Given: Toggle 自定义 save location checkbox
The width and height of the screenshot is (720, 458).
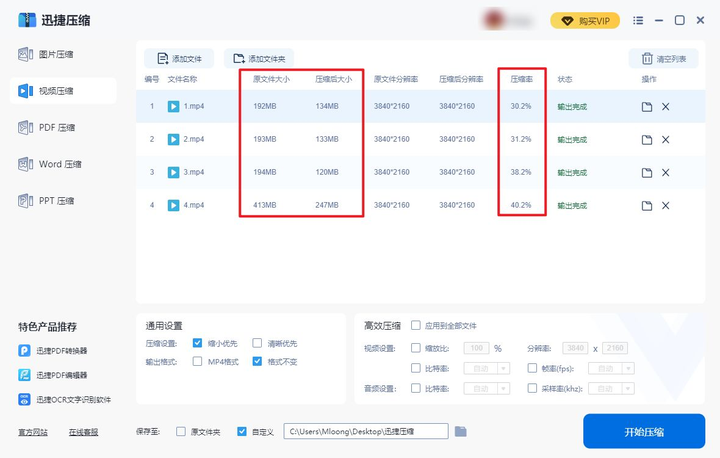Looking at the screenshot, I should click(242, 431).
